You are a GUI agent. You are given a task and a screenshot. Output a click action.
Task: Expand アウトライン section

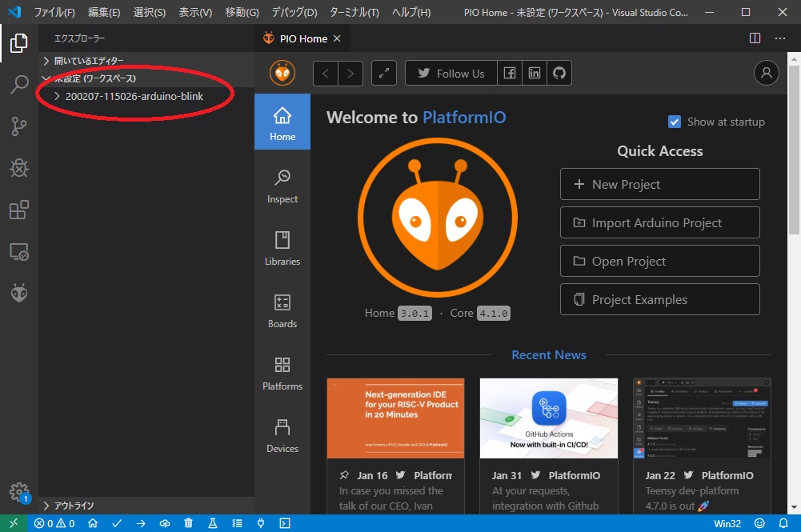pos(146,506)
